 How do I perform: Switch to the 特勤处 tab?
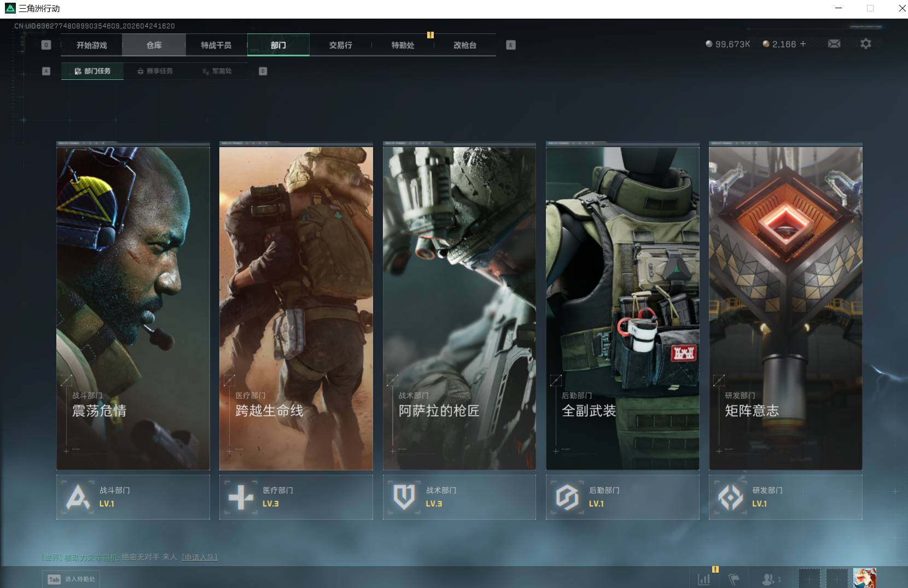[x=403, y=45]
